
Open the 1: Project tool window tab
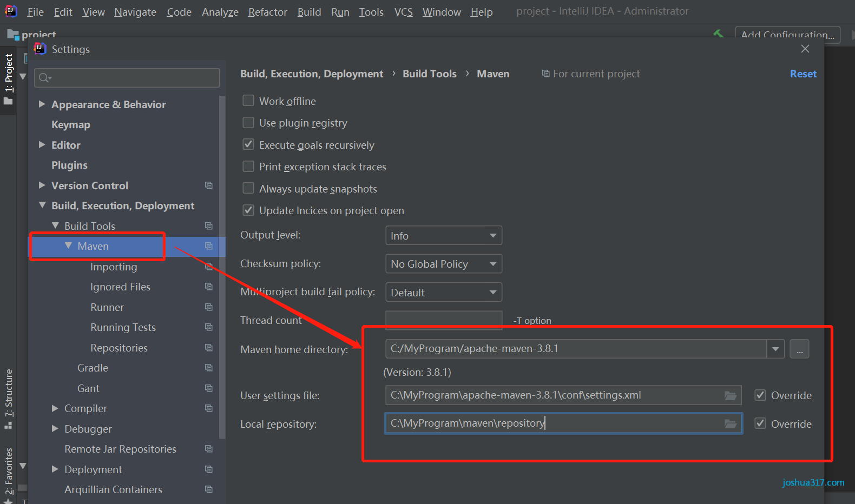9,79
